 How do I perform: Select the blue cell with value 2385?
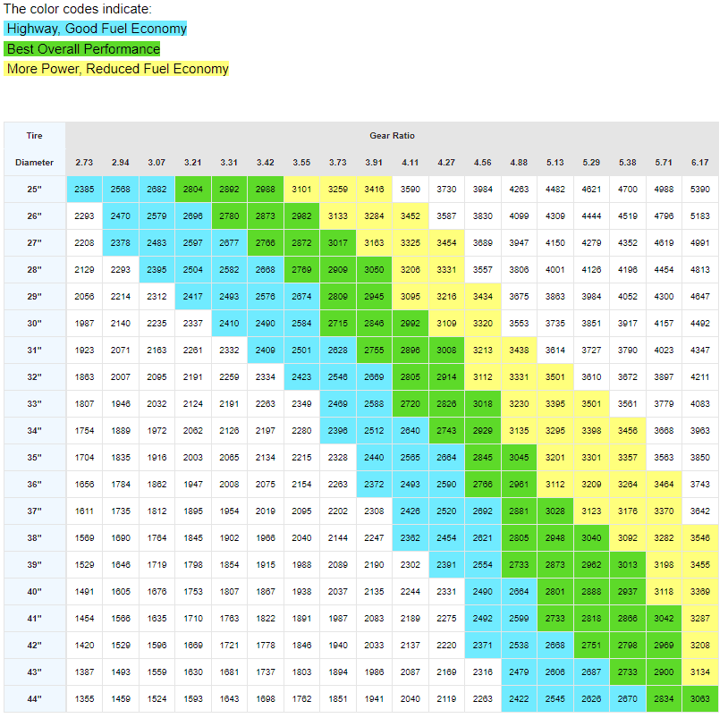coord(84,190)
